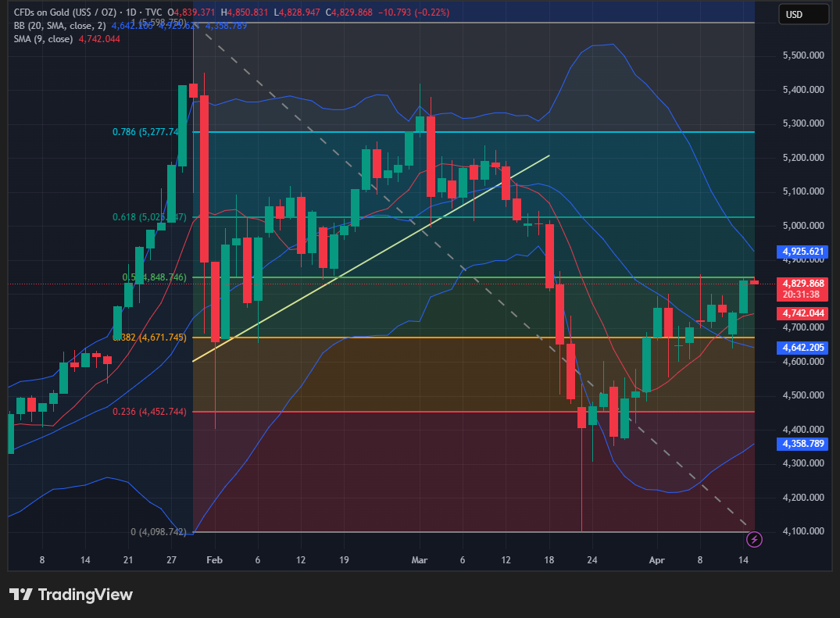Viewport: 840px width, 618px height.
Task: Click the Apr label on time axis
Action: pos(656,560)
